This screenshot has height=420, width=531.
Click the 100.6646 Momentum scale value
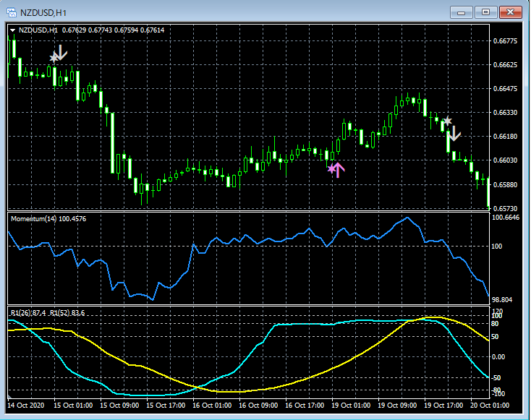(x=506, y=217)
